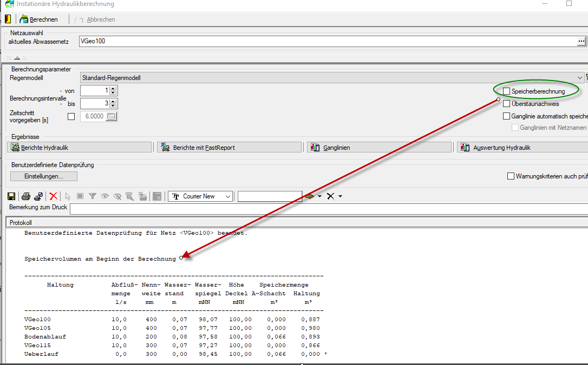Open Ganglinien results chart
588x365 pixels.
tap(379, 148)
